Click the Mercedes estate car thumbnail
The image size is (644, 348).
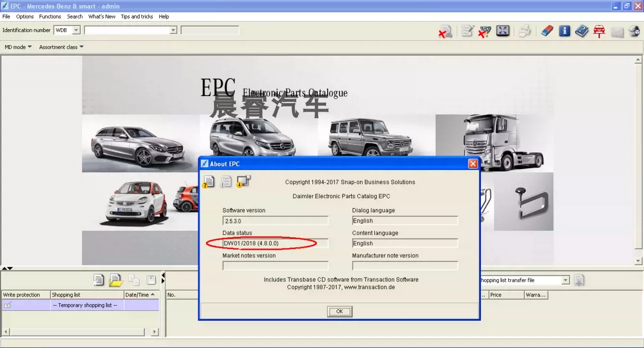click(x=141, y=143)
